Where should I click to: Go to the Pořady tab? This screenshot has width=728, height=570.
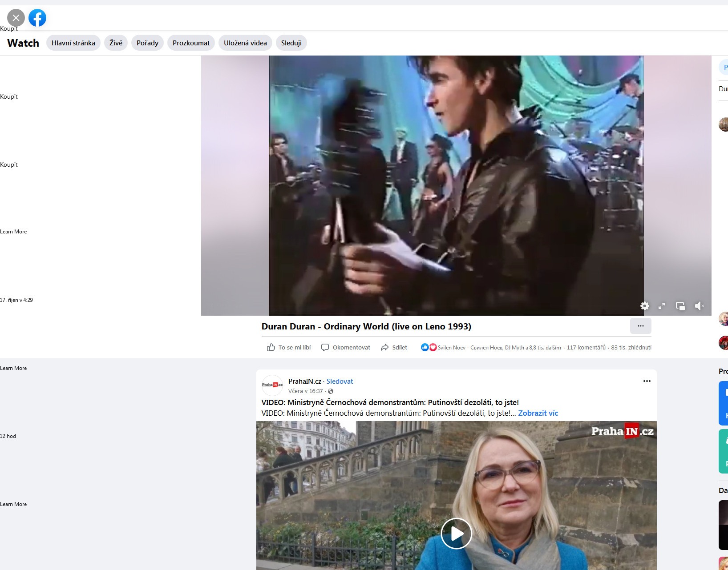148,43
